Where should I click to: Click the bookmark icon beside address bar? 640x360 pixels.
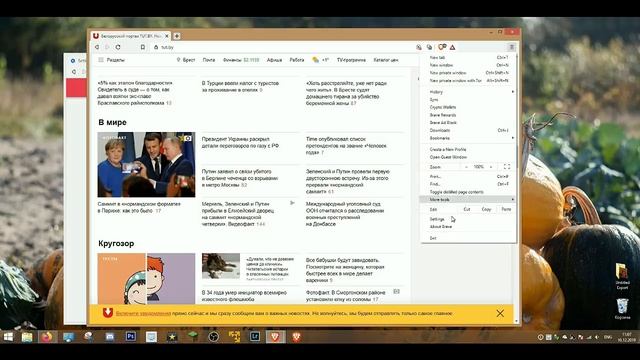pos(142,47)
